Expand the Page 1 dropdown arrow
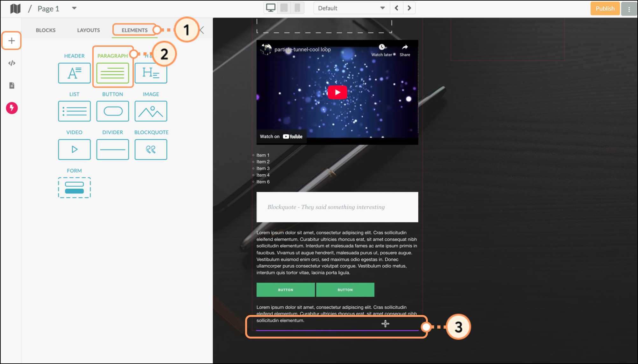638x364 pixels. click(74, 8)
